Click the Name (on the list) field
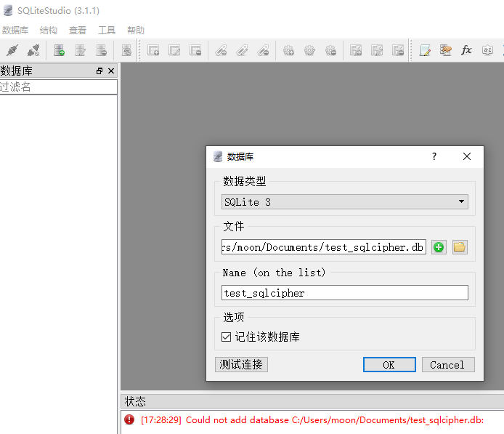504x434 pixels. (x=345, y=293)
